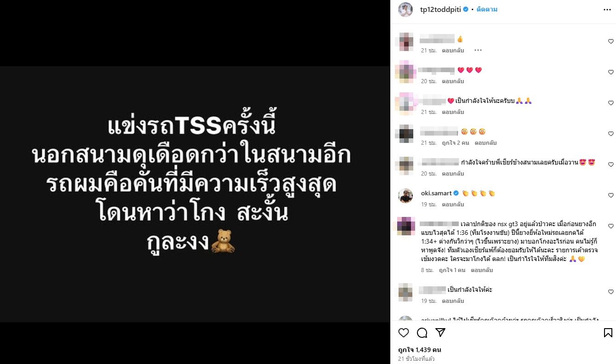Reply to the three hearts comment
This screenshot has height=364, width=616.
click(x=453, y=81)
